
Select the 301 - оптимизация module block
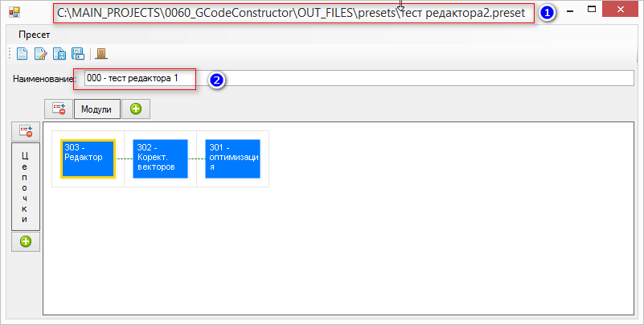[x=232, y=158]
